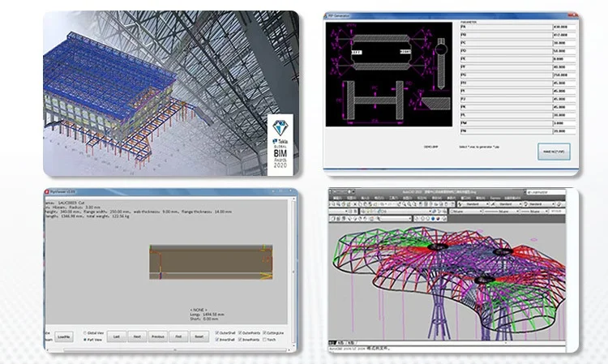The height and width of the screenshot is (364, 608).
Task: Toggle the OuterShell checkbox
Action: [x=217, y=332]
